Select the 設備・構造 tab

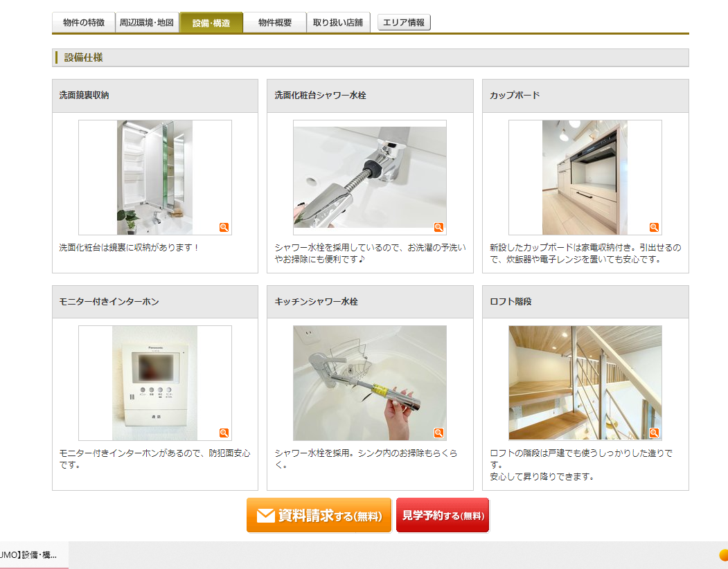pos(211,22)
